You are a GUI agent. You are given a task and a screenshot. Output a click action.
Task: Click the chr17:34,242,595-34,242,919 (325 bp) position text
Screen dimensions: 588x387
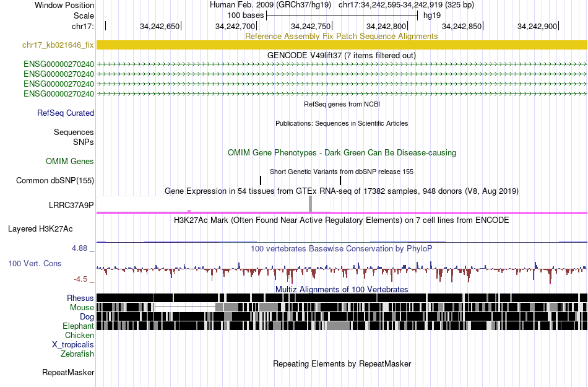406,5
